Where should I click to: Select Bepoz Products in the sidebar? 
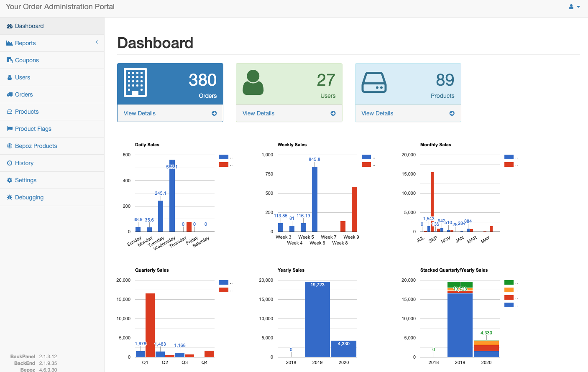[36, 146]
